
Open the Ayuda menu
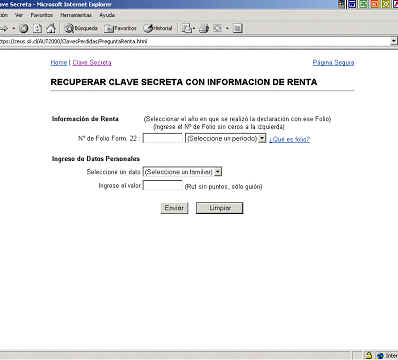pyautogui.click(x=107, y=15)
